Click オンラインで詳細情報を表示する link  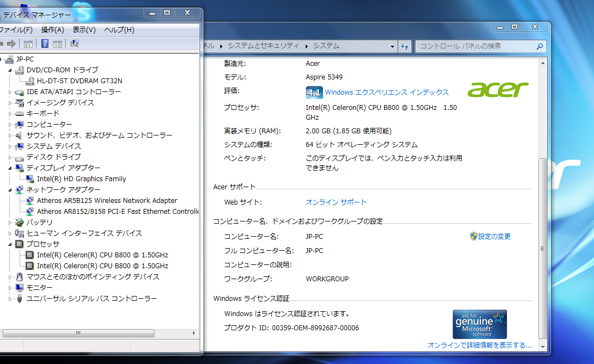[x=480, y=346]
